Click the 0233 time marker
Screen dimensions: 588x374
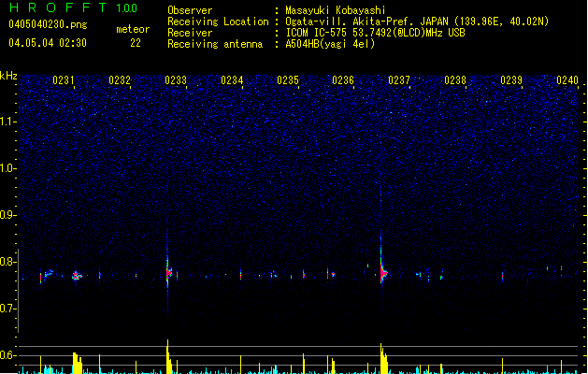(176, 80)
